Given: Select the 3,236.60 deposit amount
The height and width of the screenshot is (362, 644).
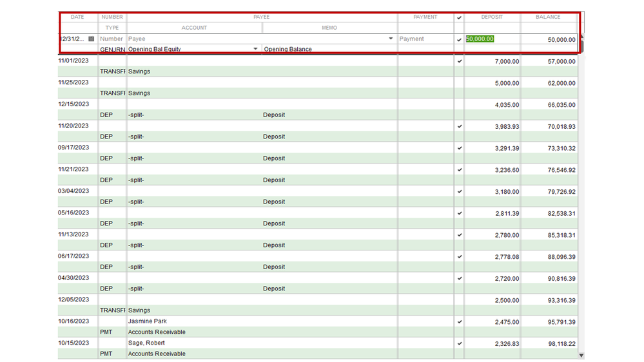Looking at the screenshot, I should [x=507, y=170].
